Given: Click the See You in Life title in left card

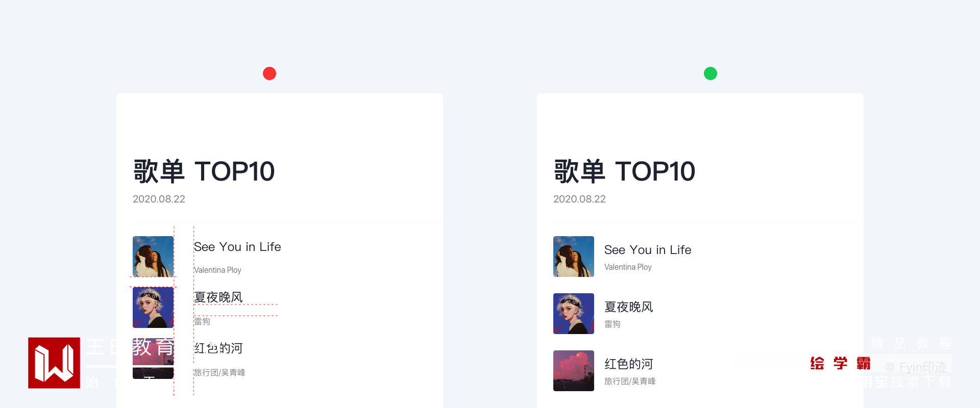Looking at the screenshot, I should coord(237,247).
